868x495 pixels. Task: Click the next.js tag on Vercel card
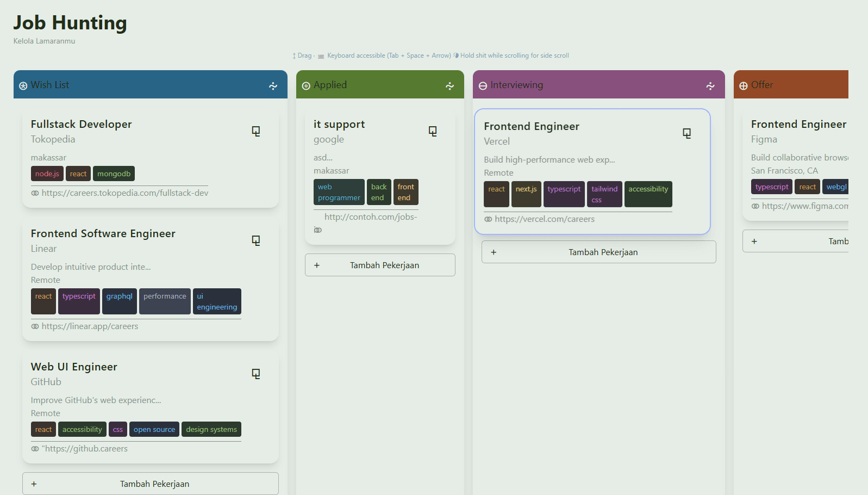pos(526,194)
